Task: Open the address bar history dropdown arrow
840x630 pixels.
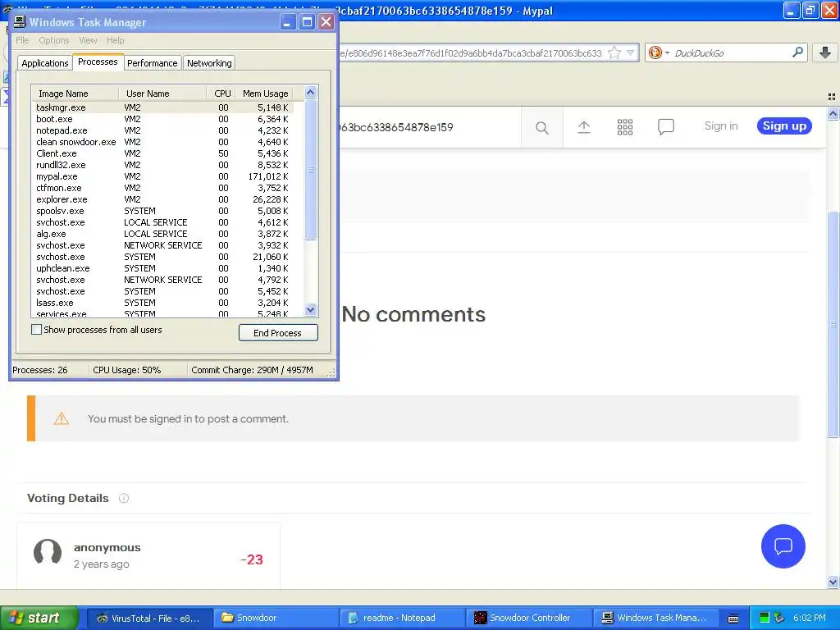Action: coord(631,53)
